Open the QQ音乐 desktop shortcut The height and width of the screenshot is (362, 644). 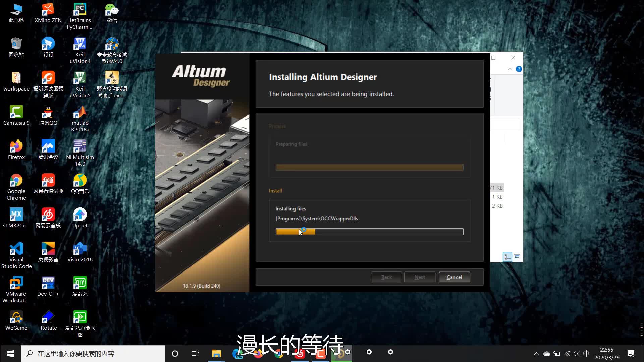point(80,184)
